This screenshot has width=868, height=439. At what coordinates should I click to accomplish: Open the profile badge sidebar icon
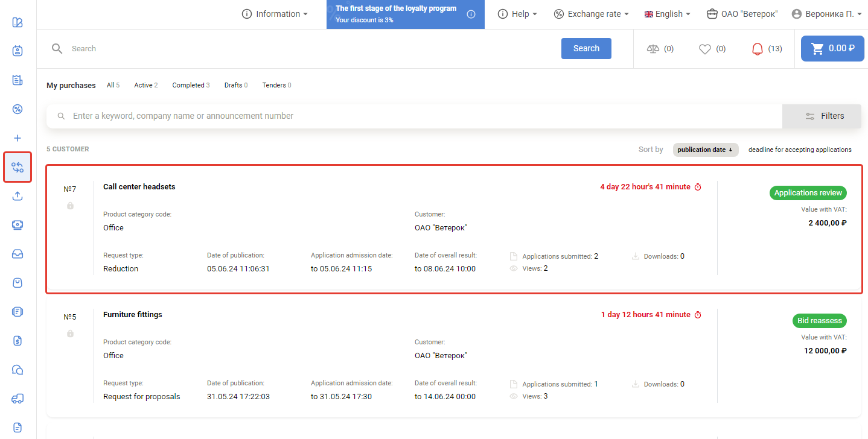pyautogui.click(x=18, y=51)
